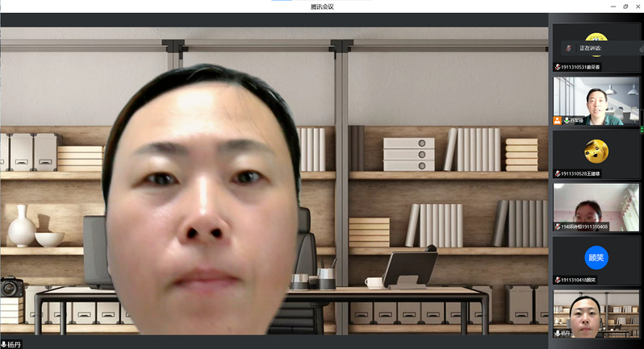
Task: Click the muted mic icon for participant 1911310531
Action: click(557, 67)
